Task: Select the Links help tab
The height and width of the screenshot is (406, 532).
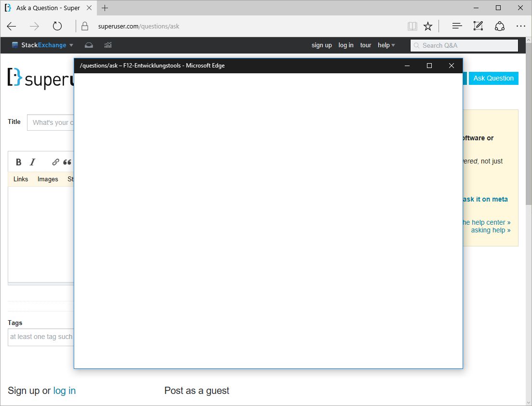Action: coord(21,179)
